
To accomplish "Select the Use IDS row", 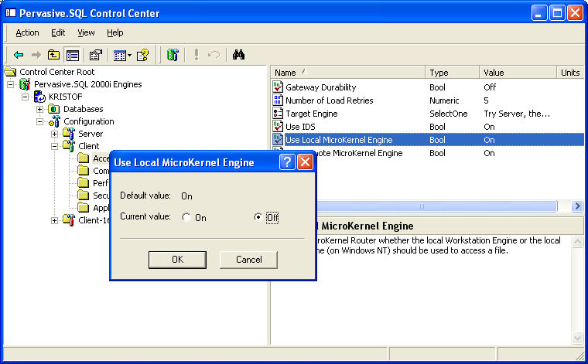I will pos(427,126).
